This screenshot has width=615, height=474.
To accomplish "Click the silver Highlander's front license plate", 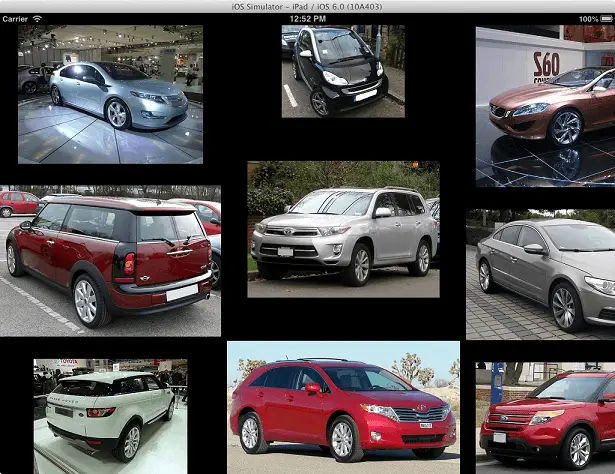I will 285,252.
